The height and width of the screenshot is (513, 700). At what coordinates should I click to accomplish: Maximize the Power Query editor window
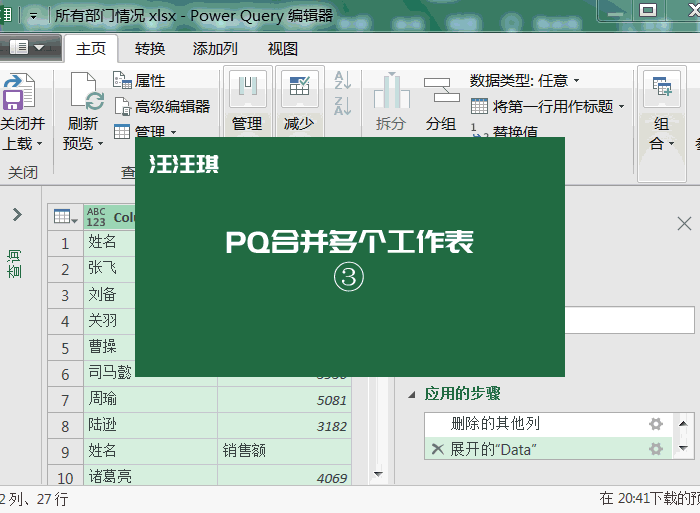pos(647,10)
